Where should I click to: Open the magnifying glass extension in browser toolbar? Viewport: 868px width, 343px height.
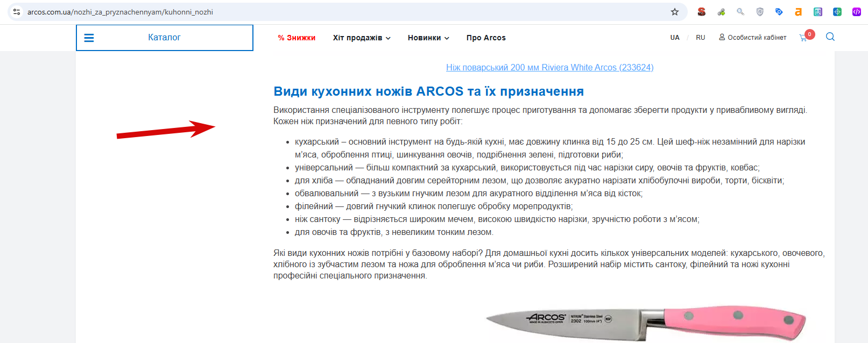pos(740,12)
